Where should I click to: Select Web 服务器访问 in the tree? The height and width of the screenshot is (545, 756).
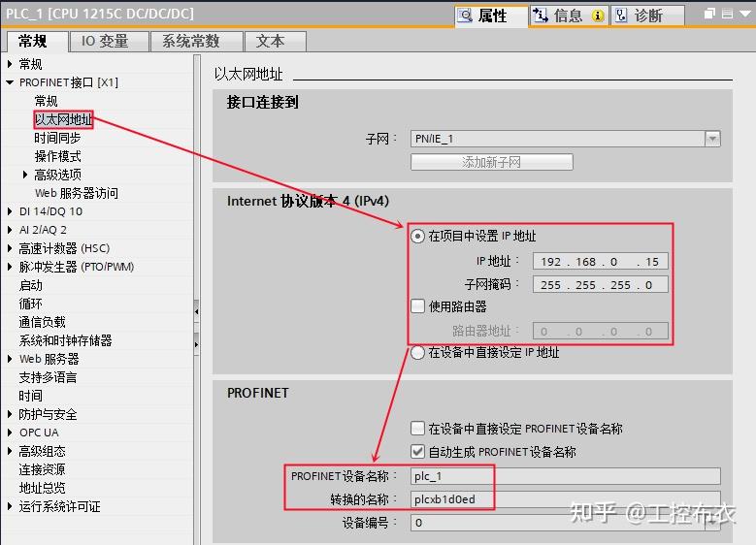(76, 193)
